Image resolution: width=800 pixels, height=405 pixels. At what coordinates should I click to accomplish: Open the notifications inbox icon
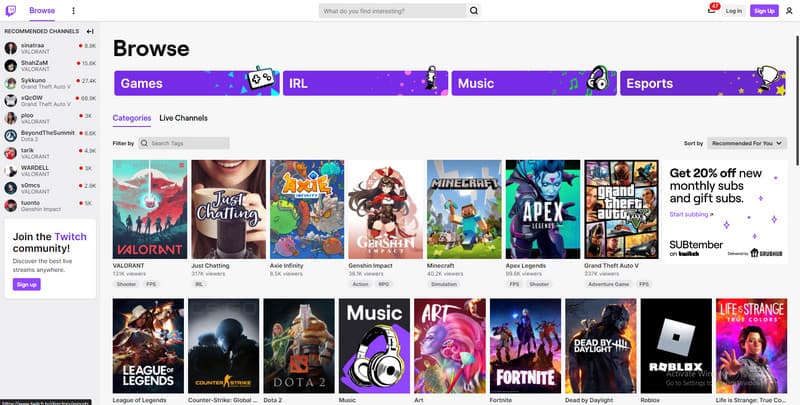(711, 10)
